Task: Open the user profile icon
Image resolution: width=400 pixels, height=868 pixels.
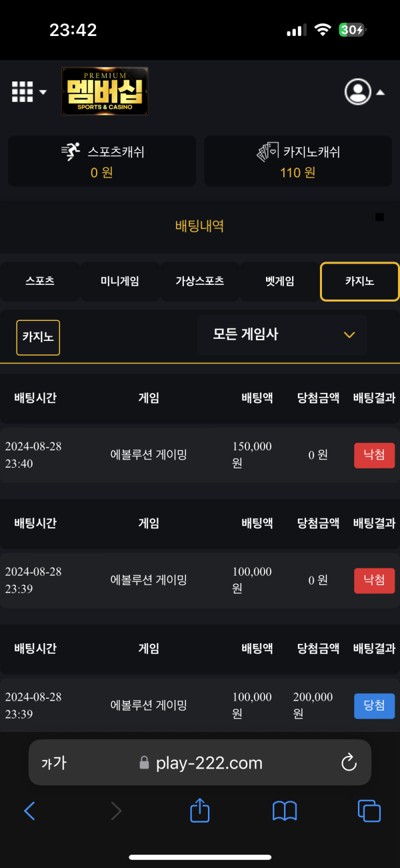Action: coord(358,92)
